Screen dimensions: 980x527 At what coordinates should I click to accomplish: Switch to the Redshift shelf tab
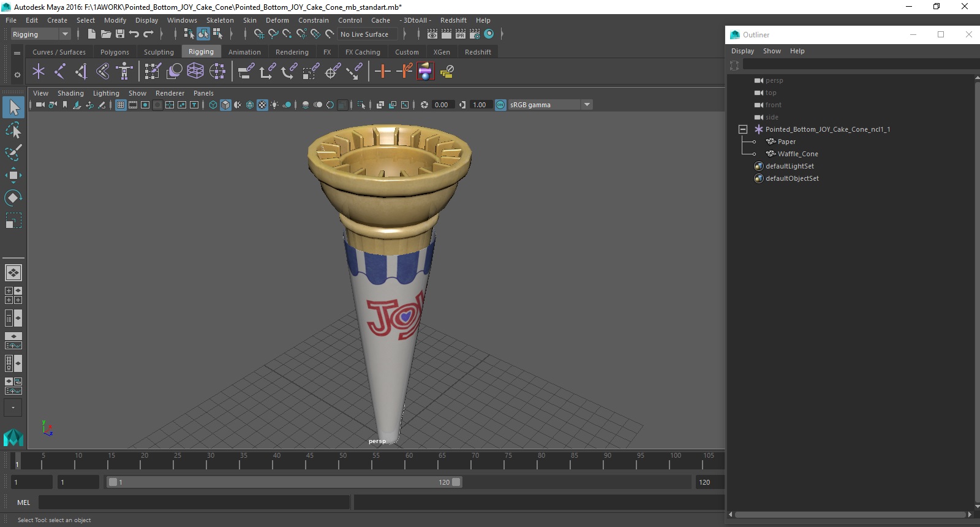[478, 52]
